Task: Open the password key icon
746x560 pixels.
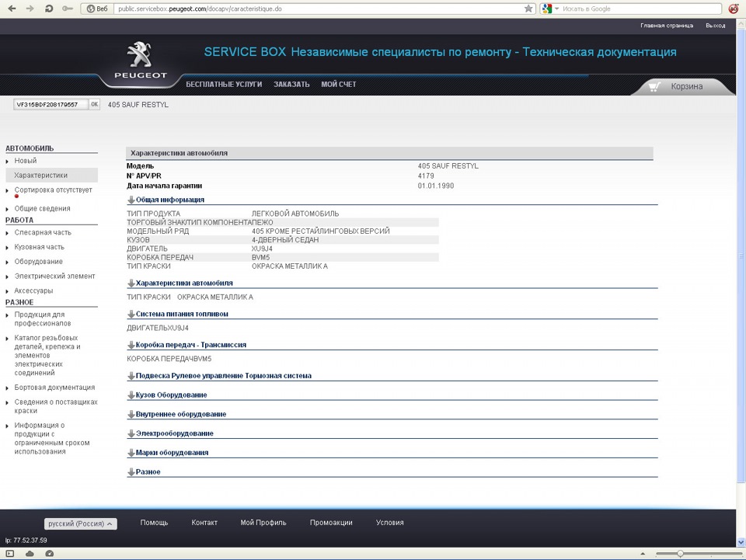Action: [x=68, y=9]
